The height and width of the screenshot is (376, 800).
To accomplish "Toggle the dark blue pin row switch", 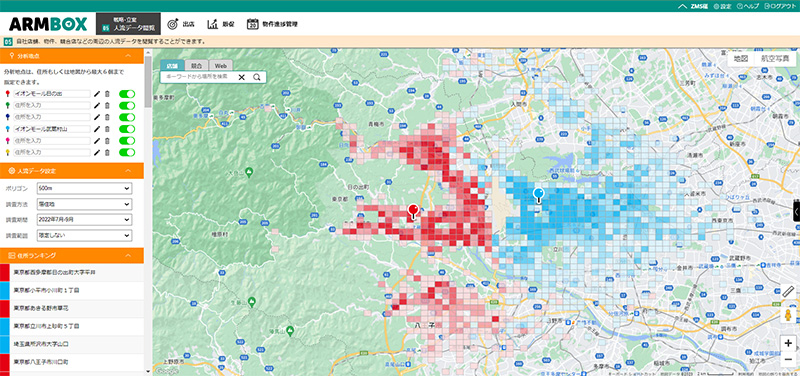I will [x=127, y=117].
